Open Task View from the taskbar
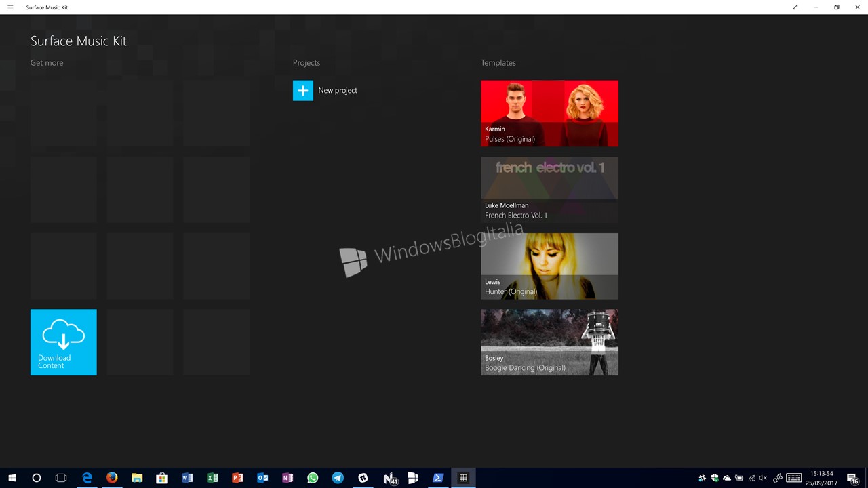 (x=61, y=478)
